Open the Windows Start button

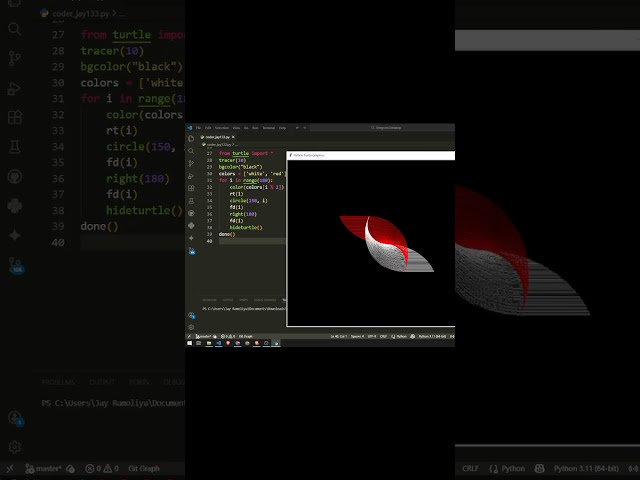189,343
